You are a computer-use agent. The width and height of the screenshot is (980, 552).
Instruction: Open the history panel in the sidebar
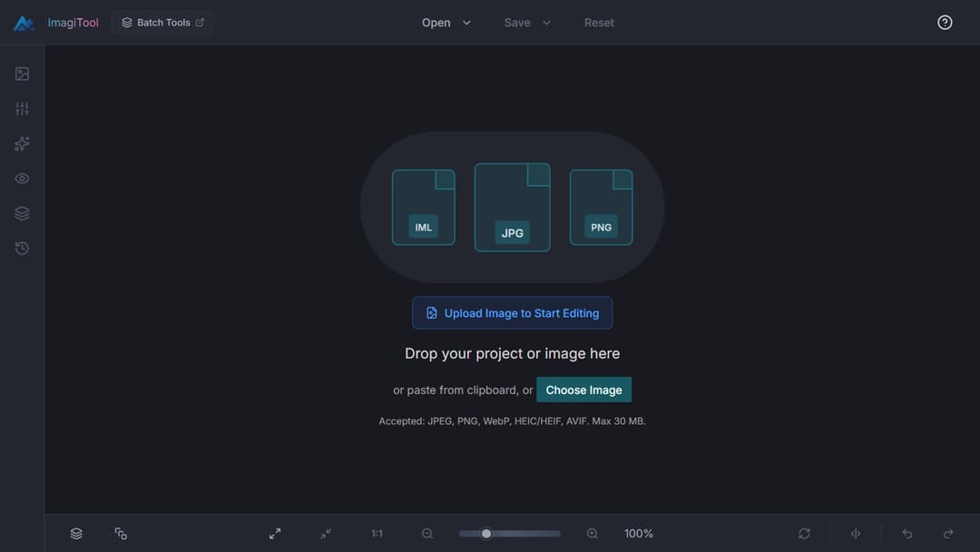22,248
